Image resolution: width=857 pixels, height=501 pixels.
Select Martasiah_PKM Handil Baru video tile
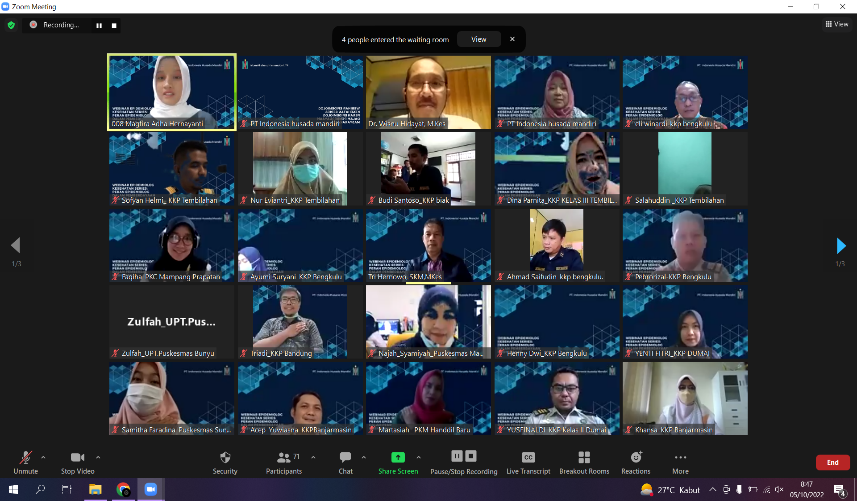428,398
